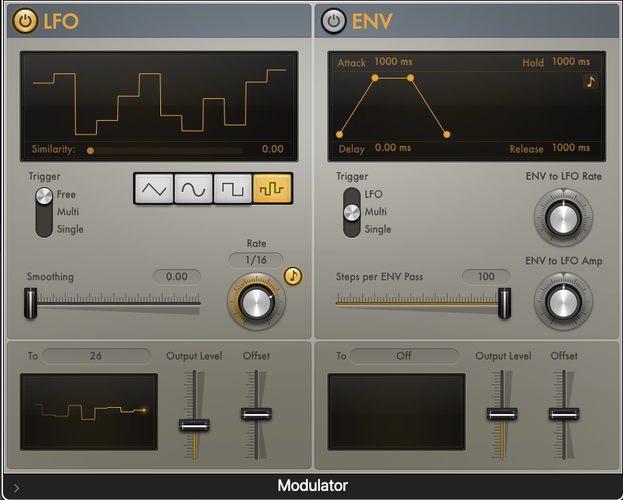The width and height of the screenshot is (623, 500).
Task: Click the Similarity slider handle
Action: [x=91, y=151]
